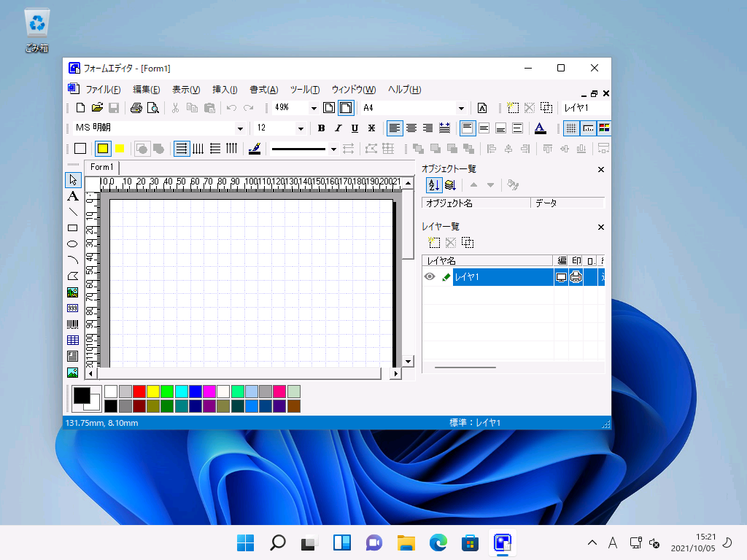Screen dimensions: 747x560
Task: Select the arc drawing tool
Action: pos(73,260)
